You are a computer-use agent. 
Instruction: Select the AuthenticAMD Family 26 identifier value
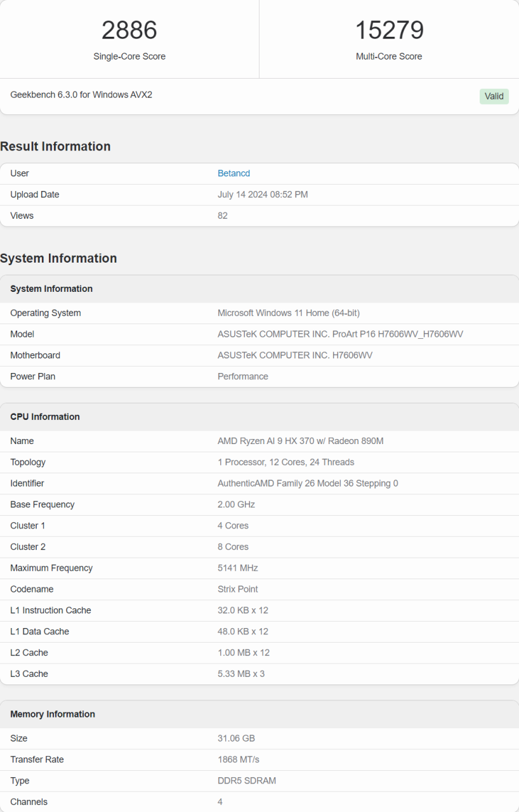[x=308, y=483]
